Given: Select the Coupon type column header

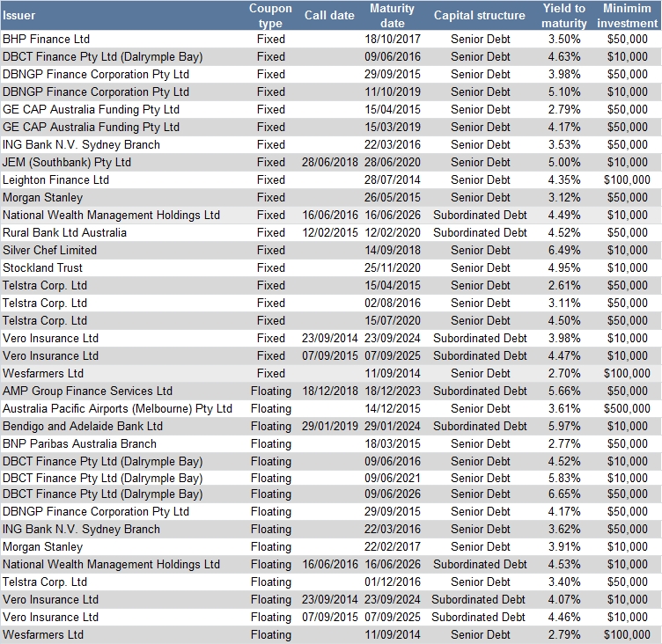Looking at the screenshot, I should [270, 15].
